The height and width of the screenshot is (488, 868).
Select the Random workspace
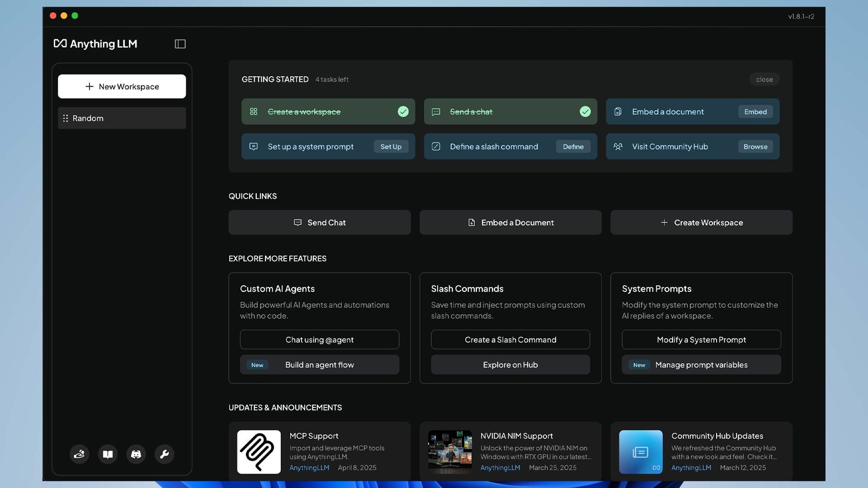tap(122, 118)
